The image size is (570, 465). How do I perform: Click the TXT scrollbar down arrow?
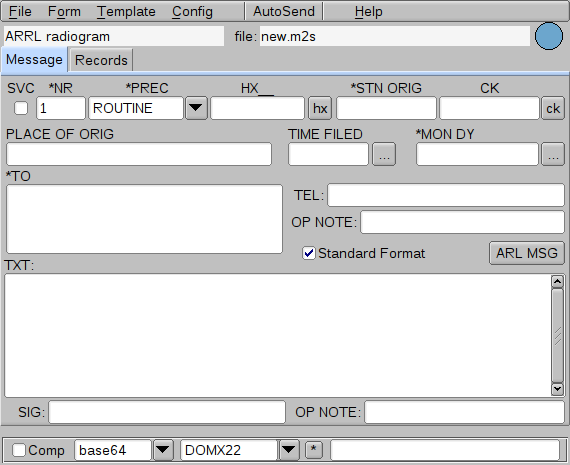click(x=557, y=389)
